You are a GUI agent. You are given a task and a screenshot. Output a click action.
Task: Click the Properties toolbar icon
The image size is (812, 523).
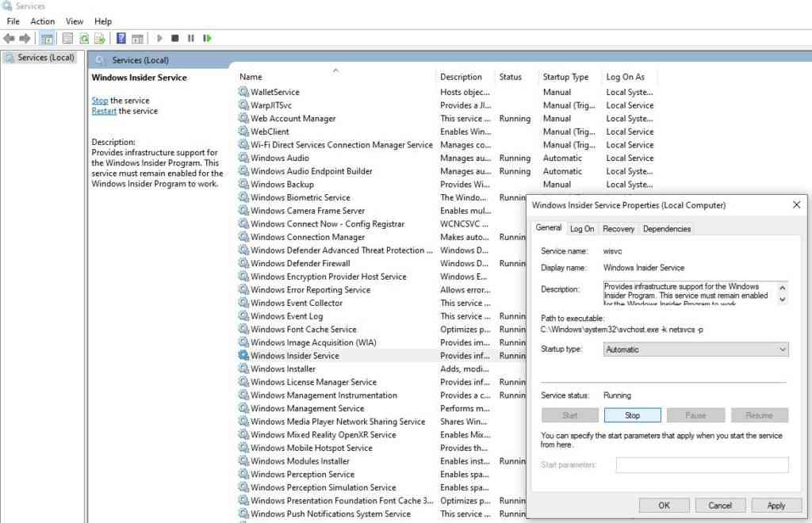(x=67, y=38)
